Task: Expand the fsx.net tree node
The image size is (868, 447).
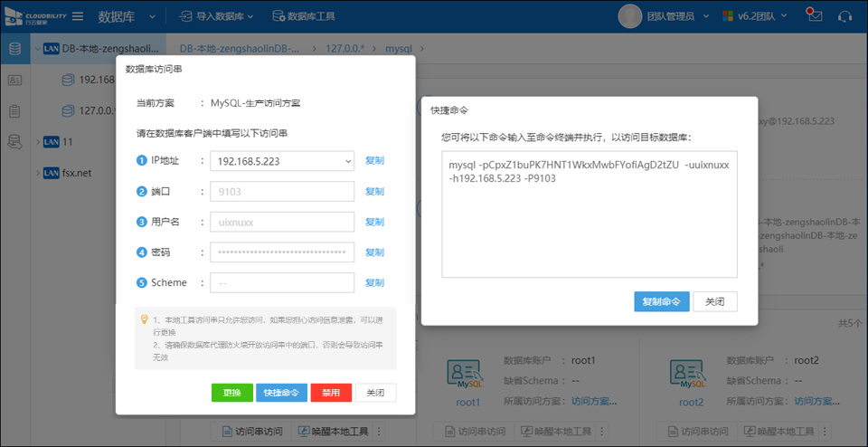Action: (x=36, y=173)
